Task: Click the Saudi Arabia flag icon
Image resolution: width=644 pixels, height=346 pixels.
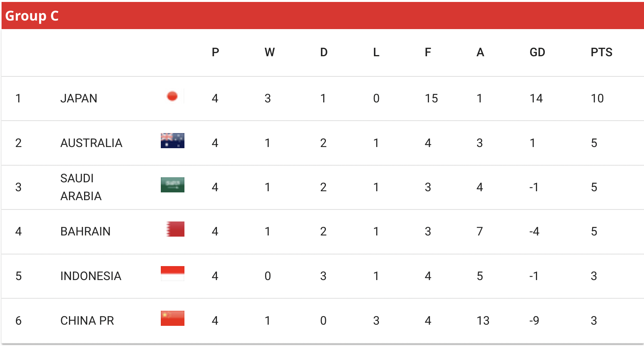Action: pos(172,185)
